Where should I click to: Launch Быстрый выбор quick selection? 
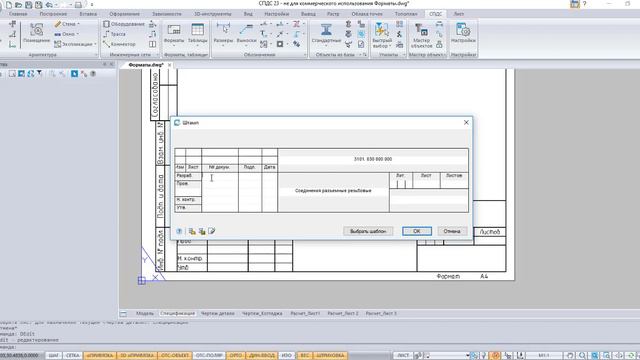(x=382, y=35)
